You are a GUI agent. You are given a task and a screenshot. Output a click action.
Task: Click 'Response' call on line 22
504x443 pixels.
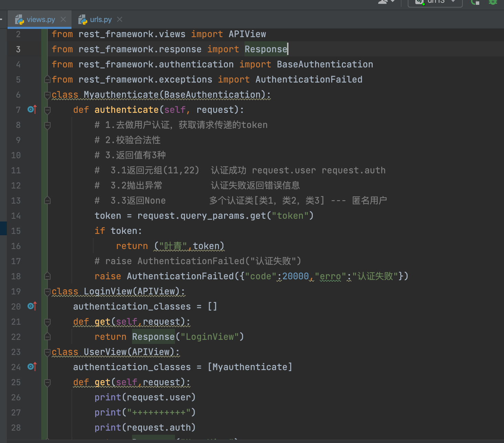(x=153, y=337)
